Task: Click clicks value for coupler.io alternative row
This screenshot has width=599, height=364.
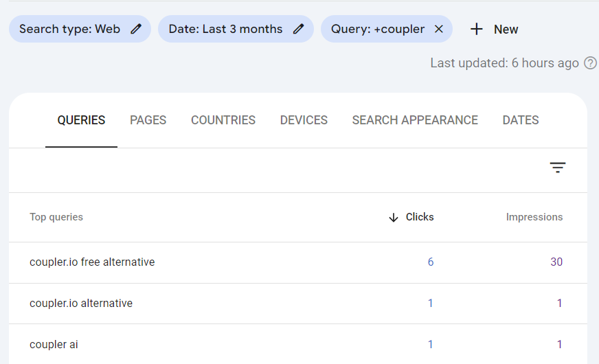Action: (x=431, y=304)
